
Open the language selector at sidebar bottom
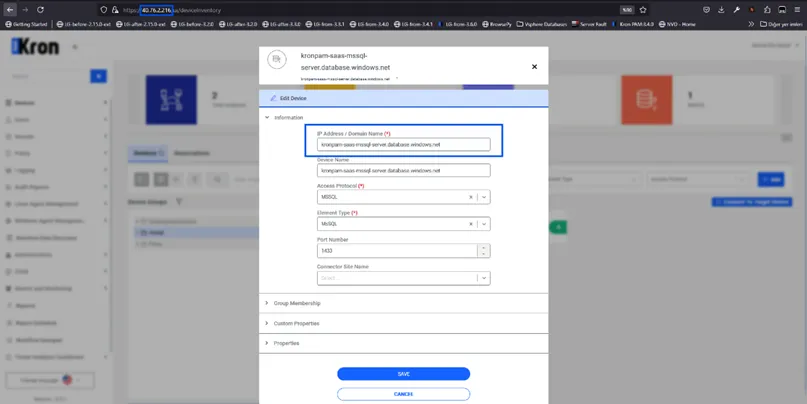[x=50, y=380]
